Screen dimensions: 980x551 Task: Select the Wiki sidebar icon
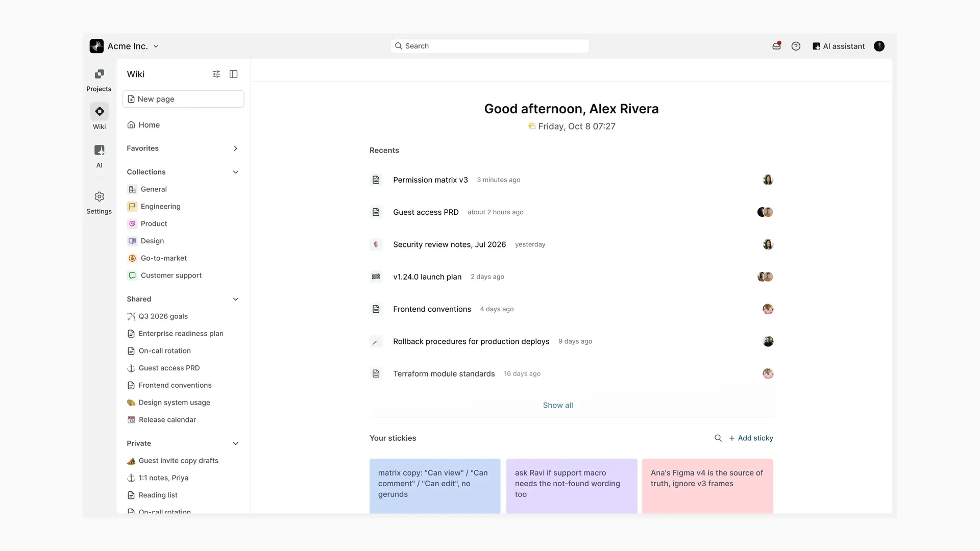click(99, 111)
